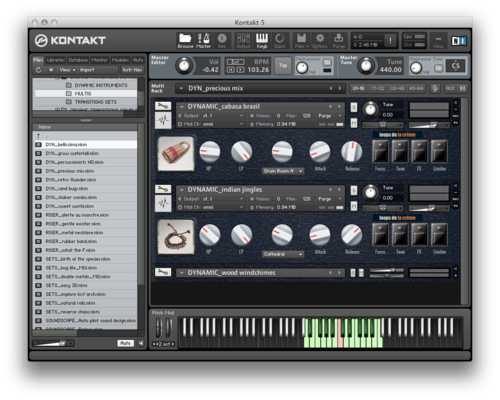
Task: Open the Options gear icon
Action: pos(320,41)
